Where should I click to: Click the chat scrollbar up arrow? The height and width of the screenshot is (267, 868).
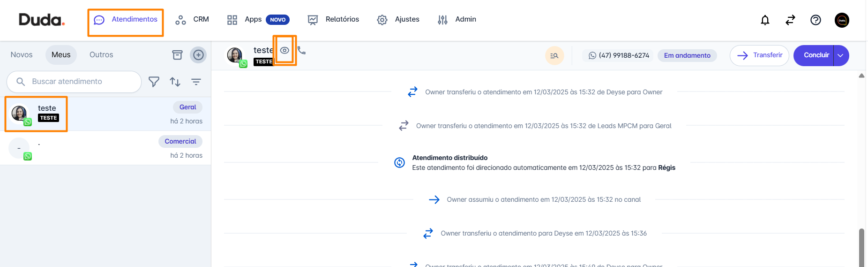[x=861, y=76]
